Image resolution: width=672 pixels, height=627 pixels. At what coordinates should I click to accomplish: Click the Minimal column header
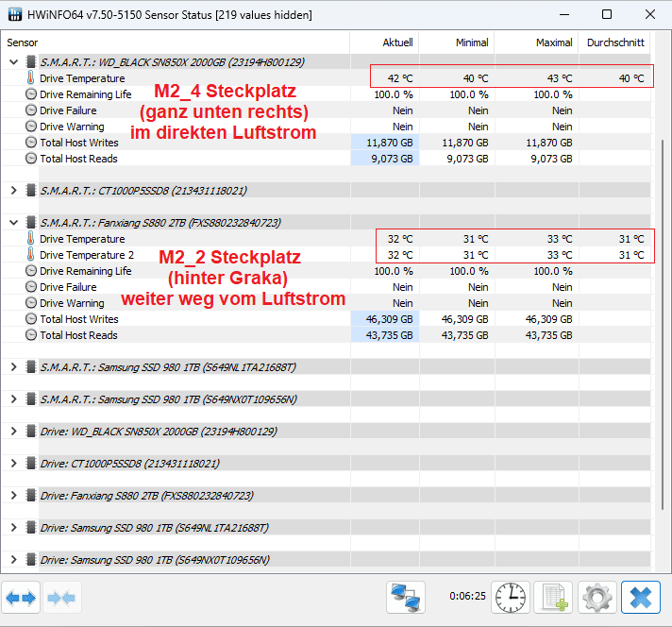pos(457,42)
